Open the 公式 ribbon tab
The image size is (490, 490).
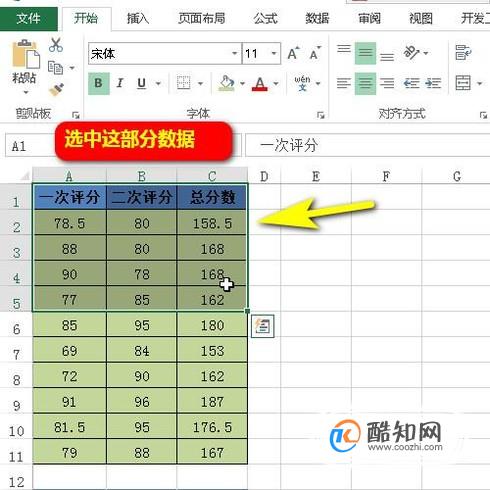click(265, 18)
